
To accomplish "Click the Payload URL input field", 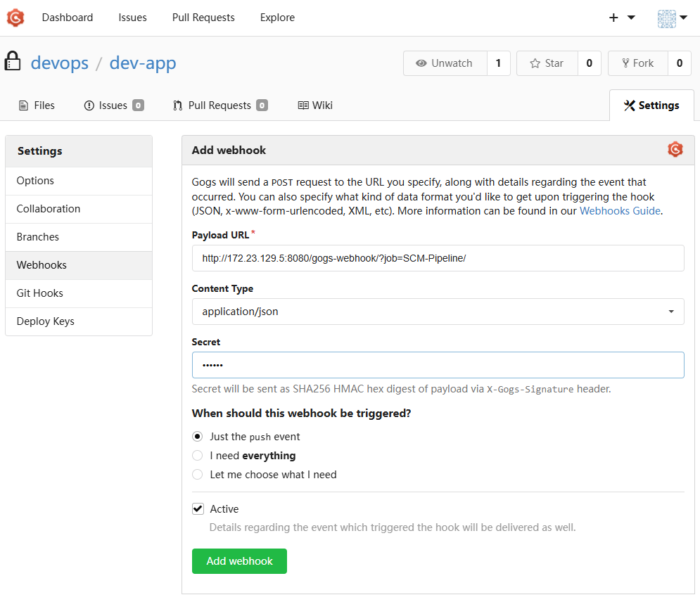I will pyautogui.click(x=438, y=258).
